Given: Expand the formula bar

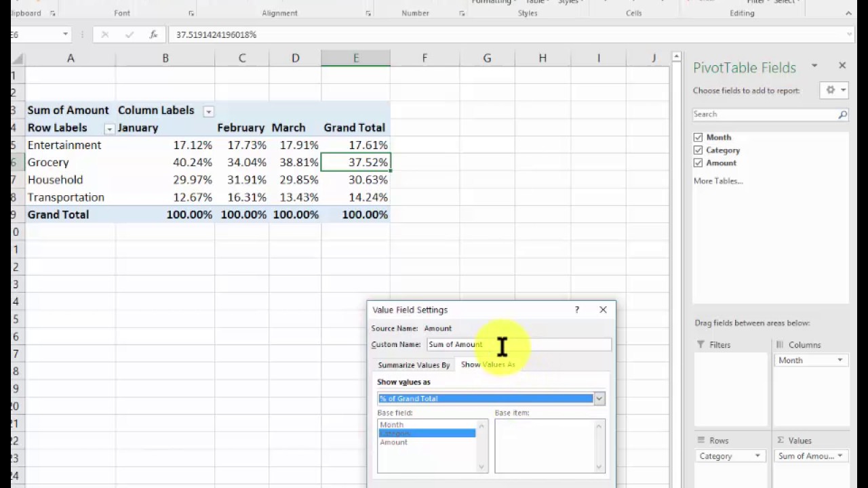Looking at the screenshot, I should pos(850,35).
